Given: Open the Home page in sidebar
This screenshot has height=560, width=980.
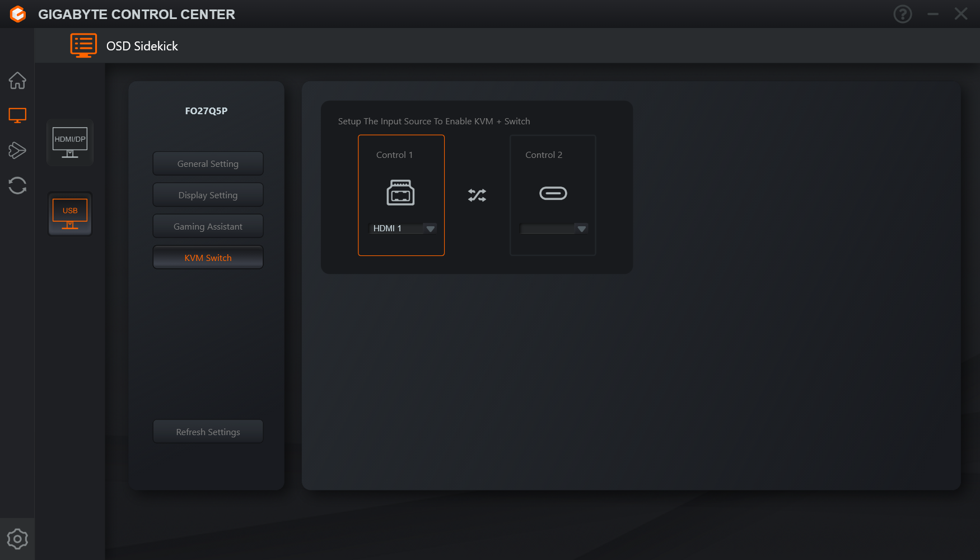Looking at the screenshot, I should (x=17, y=81).
